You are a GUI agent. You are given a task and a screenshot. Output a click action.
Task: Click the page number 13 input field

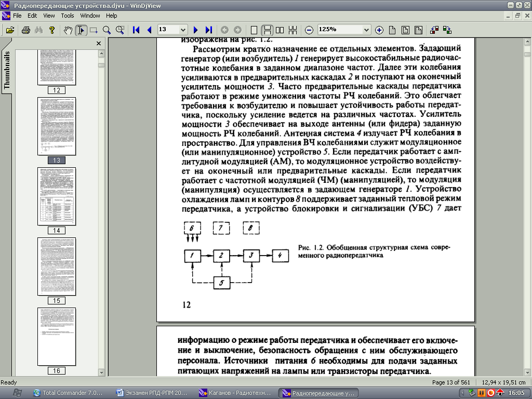click(169, 30)
